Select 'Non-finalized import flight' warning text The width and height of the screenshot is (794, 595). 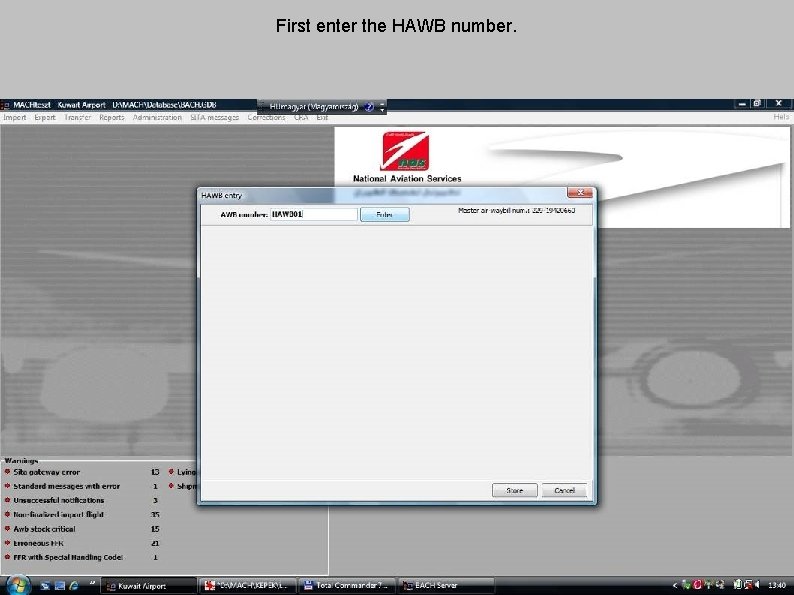(58, 514)
